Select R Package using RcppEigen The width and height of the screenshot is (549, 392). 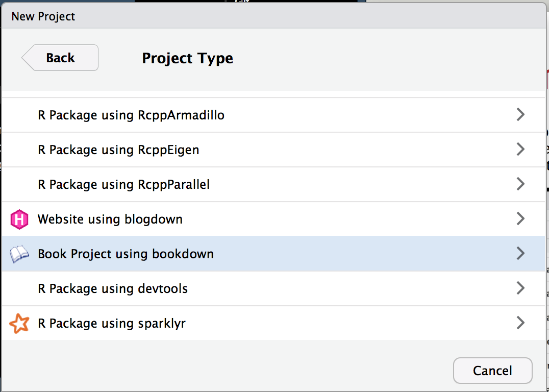[x=273, y=150]
